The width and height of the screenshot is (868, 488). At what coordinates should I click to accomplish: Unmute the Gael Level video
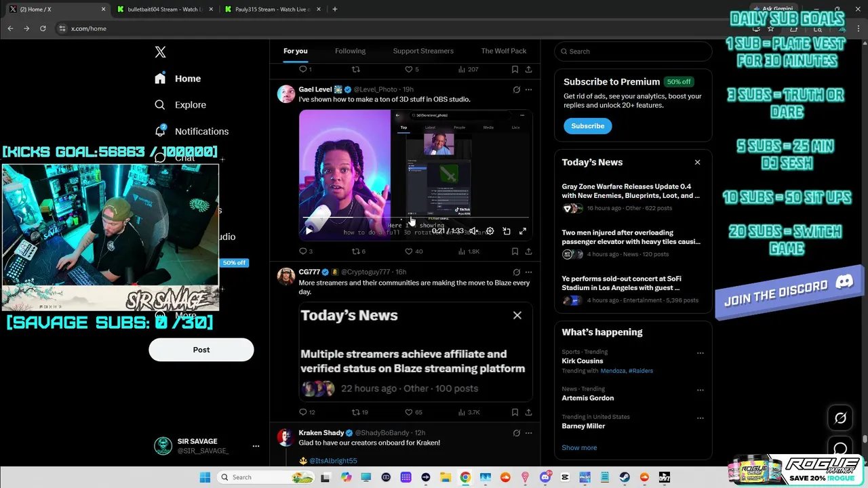click(473, 231)
